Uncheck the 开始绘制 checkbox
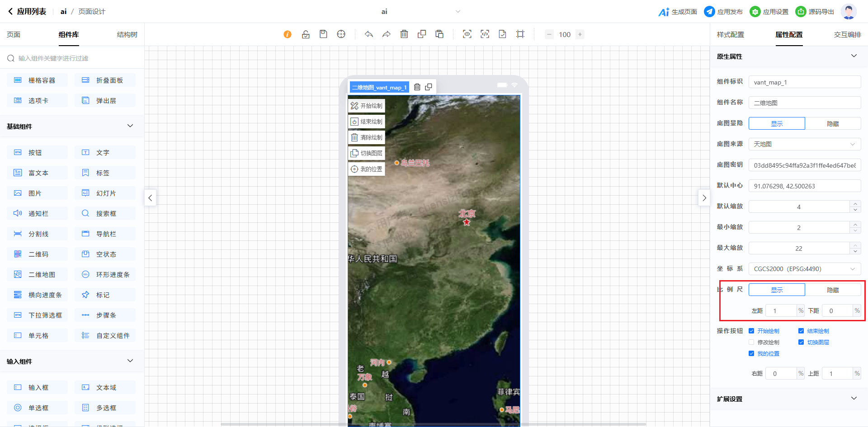 751,331
